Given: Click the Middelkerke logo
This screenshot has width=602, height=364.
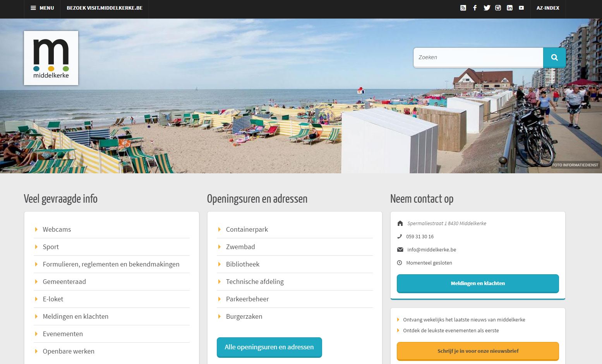Looking at the screenshot, I should (51, 58).
